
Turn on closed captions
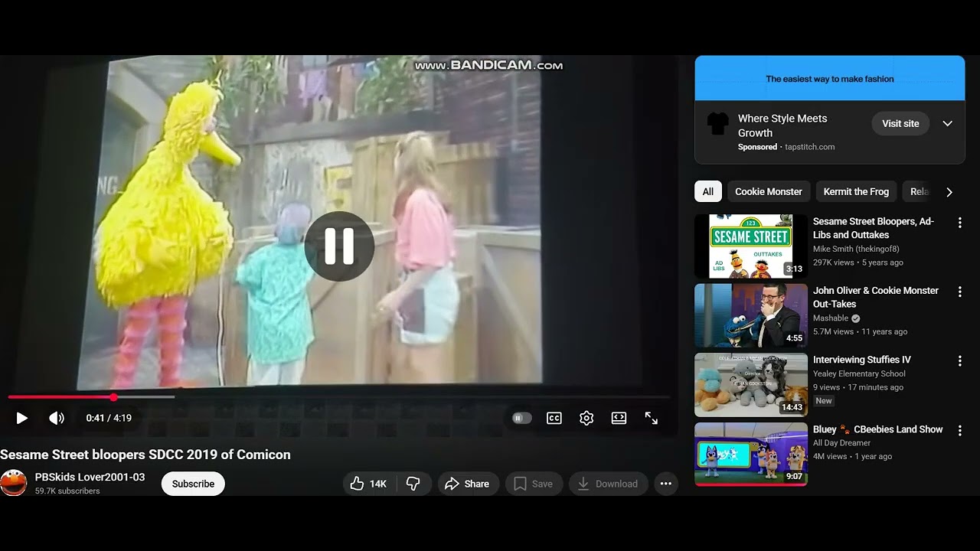click(x=554, y=418)
